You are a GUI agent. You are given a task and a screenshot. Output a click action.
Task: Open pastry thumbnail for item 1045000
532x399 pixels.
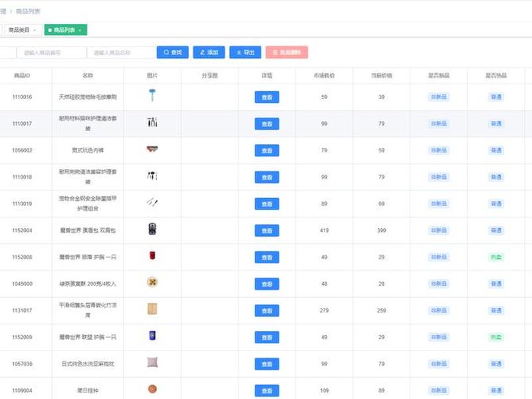152,282
